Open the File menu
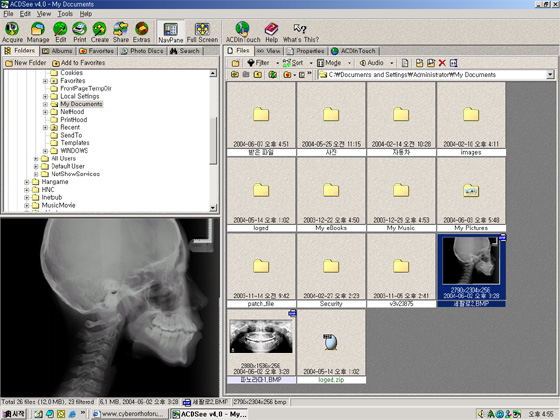 [8, 14]
